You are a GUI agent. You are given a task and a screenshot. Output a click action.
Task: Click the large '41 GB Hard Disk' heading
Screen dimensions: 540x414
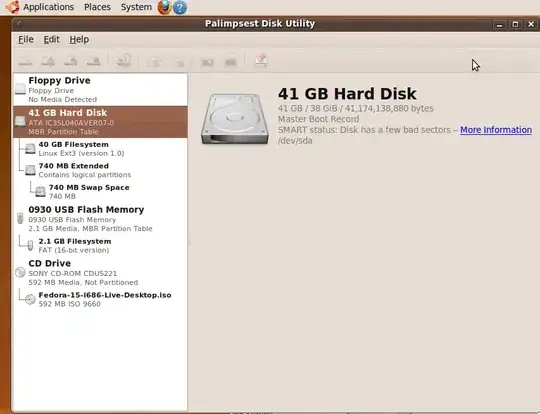[347, 94]
